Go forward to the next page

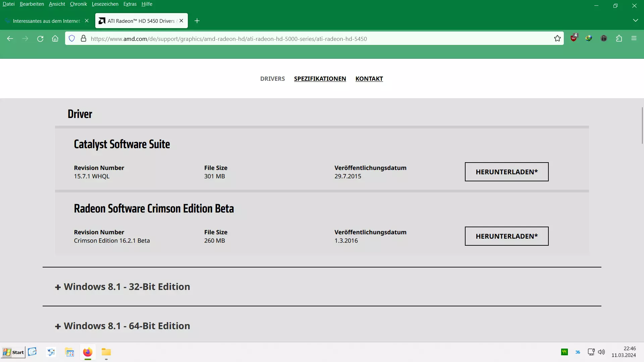tap(25, 39)
